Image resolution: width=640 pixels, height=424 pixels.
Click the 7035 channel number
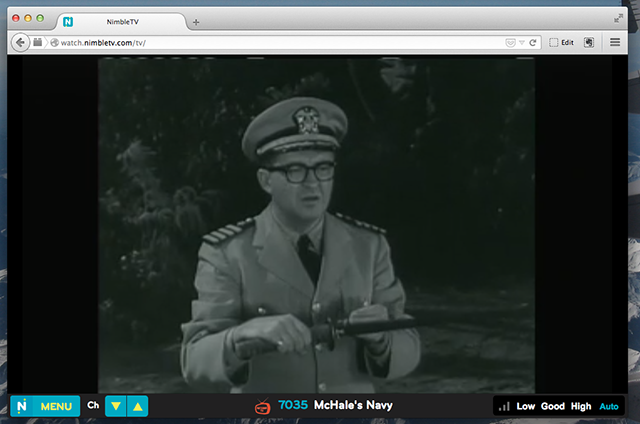click(293, 405)
